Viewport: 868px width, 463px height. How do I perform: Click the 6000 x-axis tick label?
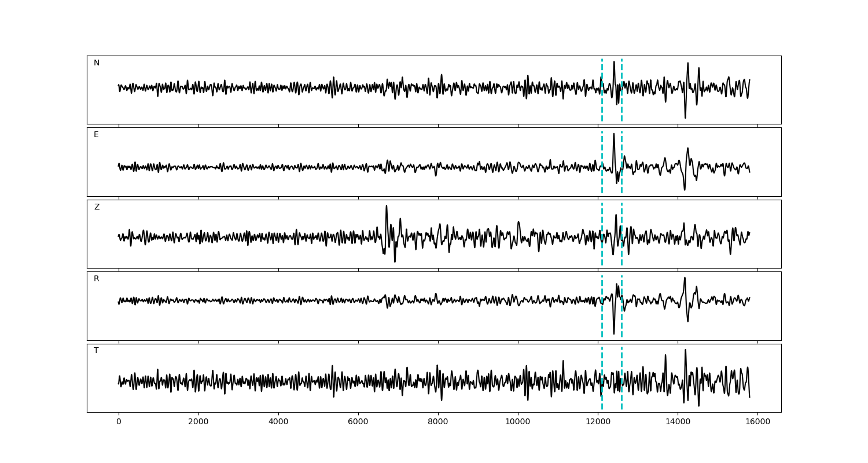(358, 422)
